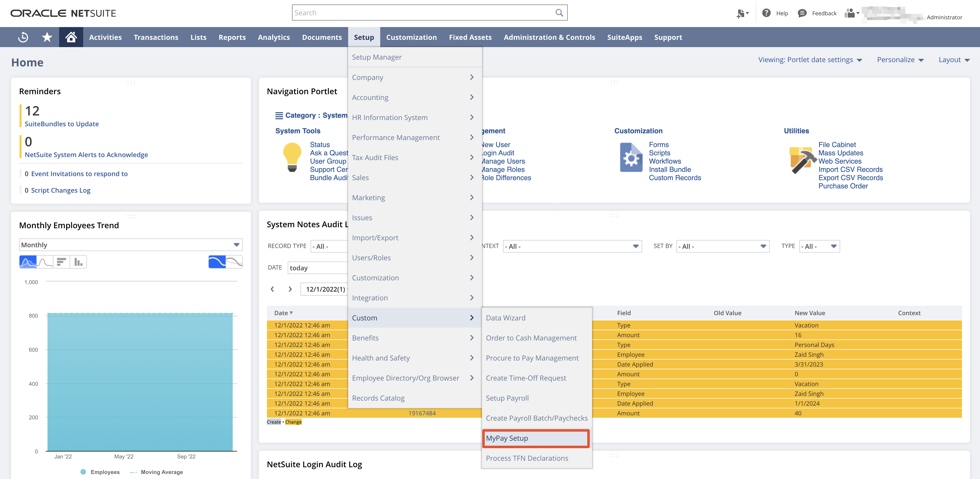Click the Home house icon in navigation
This screenshot has height=479, width=980.
click(x=71, y=37)
